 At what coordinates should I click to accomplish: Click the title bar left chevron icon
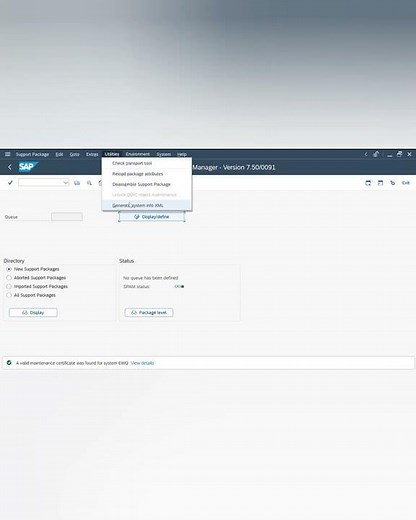[366, 154]
